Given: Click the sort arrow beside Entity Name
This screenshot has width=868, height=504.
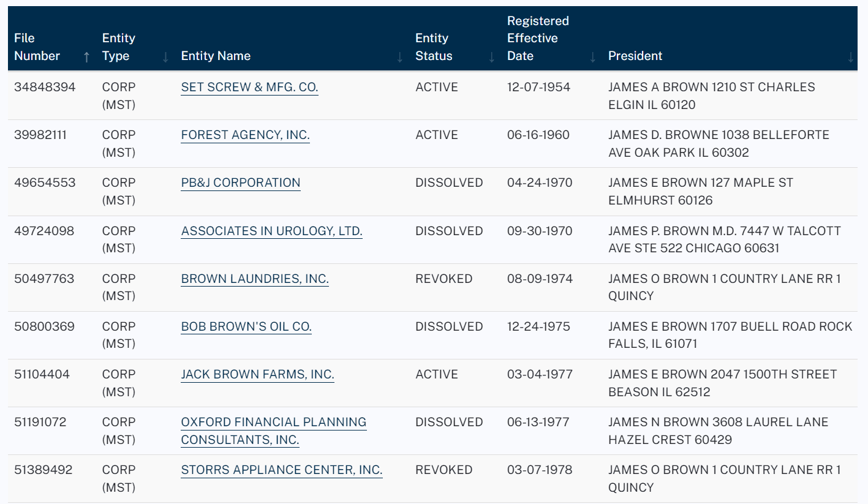Looking at the screenshot, I should [398, 56].
